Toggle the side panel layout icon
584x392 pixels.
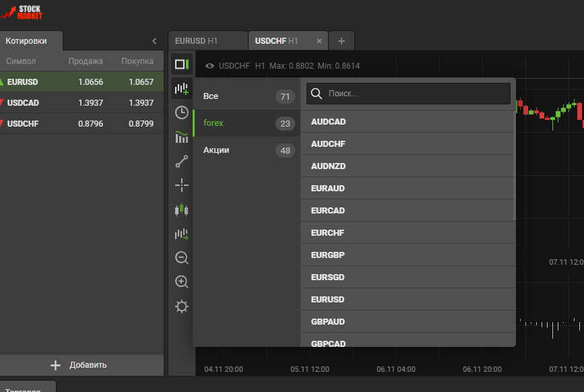pos(181,65)
